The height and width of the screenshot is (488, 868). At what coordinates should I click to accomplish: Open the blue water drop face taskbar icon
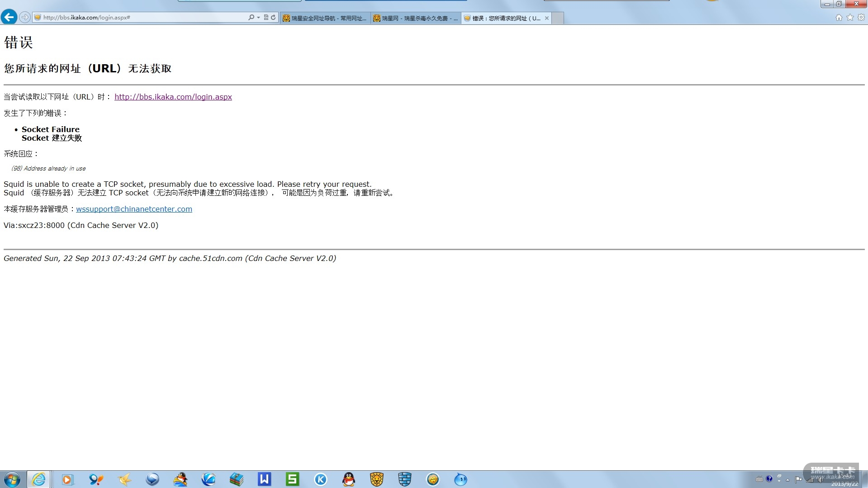[x=461, y=479]
